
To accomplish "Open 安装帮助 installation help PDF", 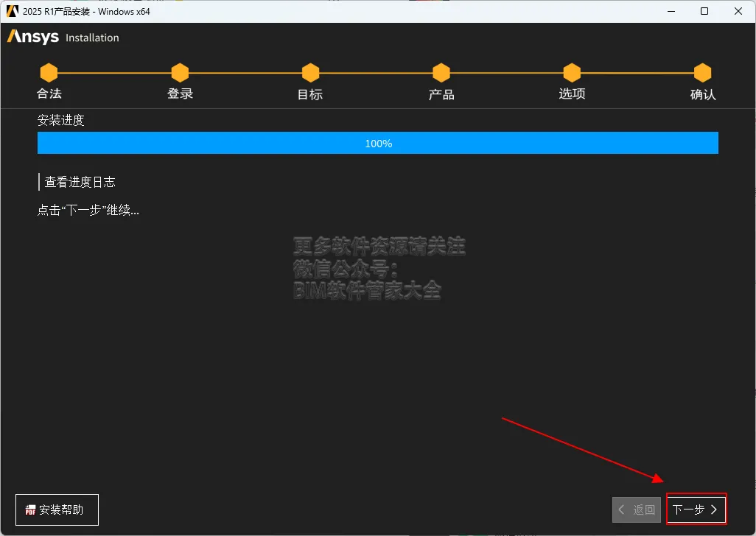I will coord(57,509).
